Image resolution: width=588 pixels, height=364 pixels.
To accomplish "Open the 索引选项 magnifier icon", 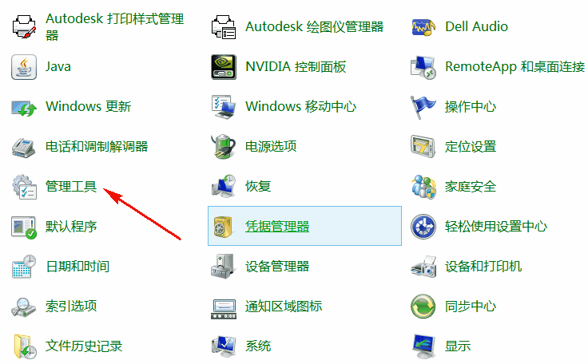I will click(24, 307).
